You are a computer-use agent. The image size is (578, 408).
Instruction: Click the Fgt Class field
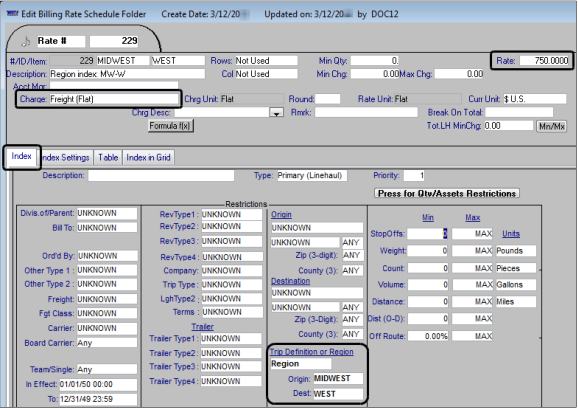click(107, 313)
